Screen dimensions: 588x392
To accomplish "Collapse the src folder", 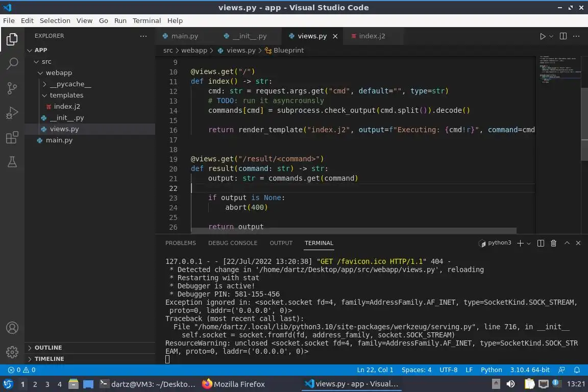I will [90, 62].
